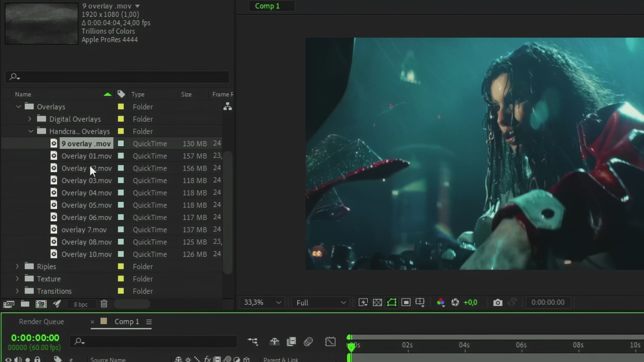The height and width of the screenshot is (362, 644).
Task: Open the project flowchart icon
Action: (228, 107)
